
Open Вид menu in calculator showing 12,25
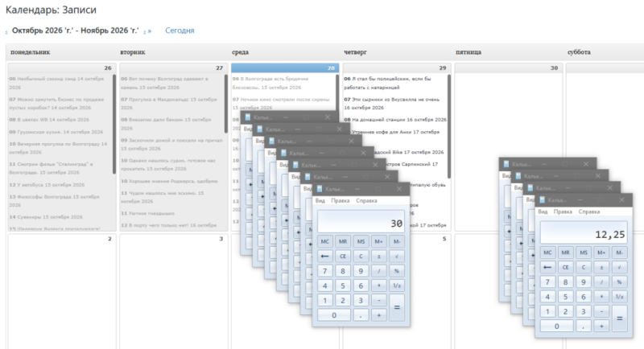543,211
